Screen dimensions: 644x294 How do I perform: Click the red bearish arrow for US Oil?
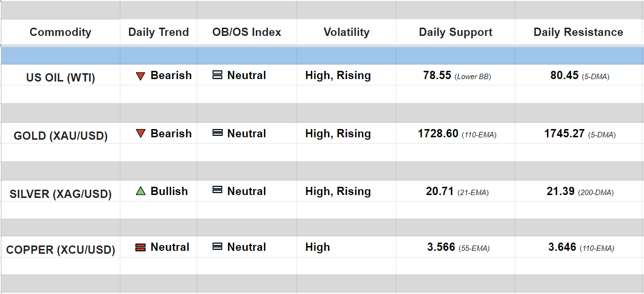click(141, 76)
